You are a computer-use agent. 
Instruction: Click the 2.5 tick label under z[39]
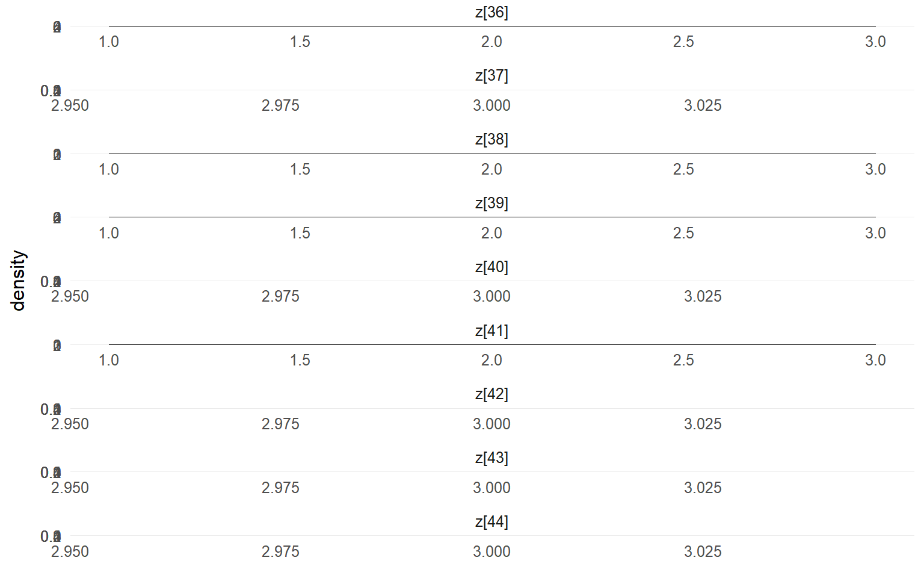tap(683, 233)
